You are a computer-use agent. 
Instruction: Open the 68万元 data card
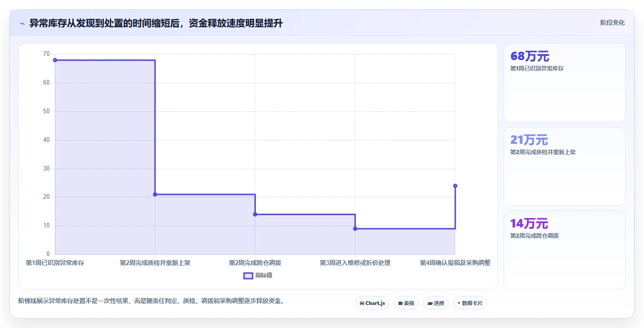pyautogui.click(x=564, y=83)
